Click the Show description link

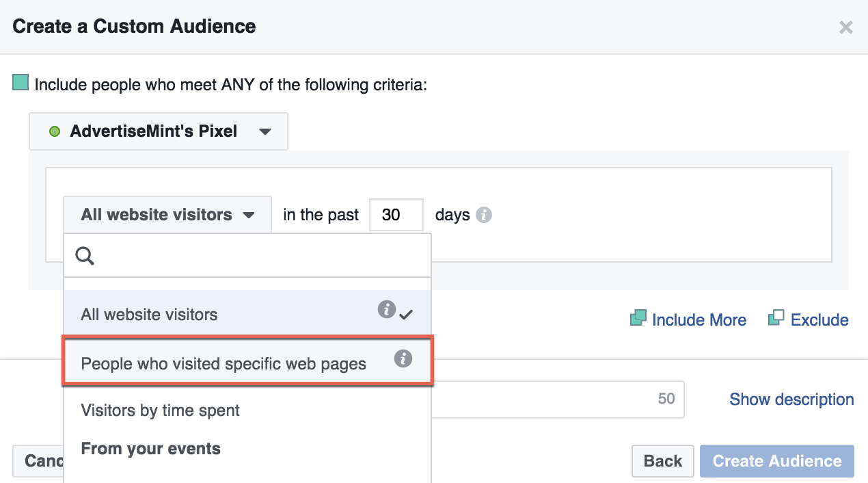[x=791, y=400]
